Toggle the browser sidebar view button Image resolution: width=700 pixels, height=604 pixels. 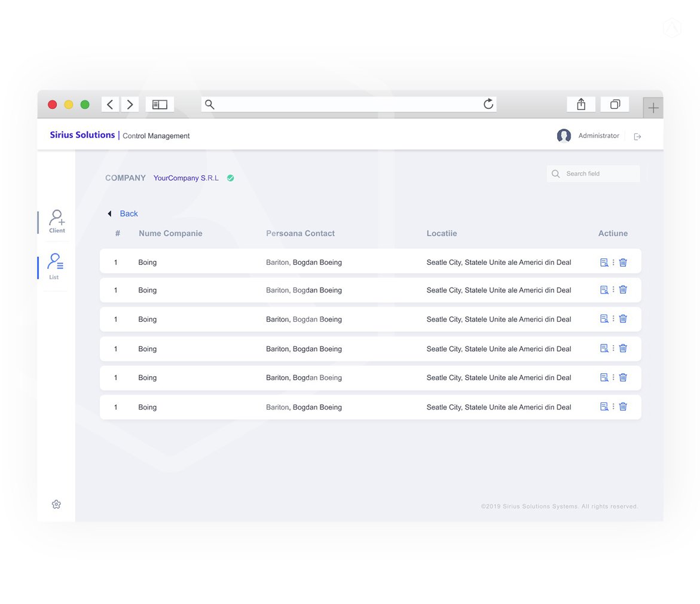tap(160, 104)
